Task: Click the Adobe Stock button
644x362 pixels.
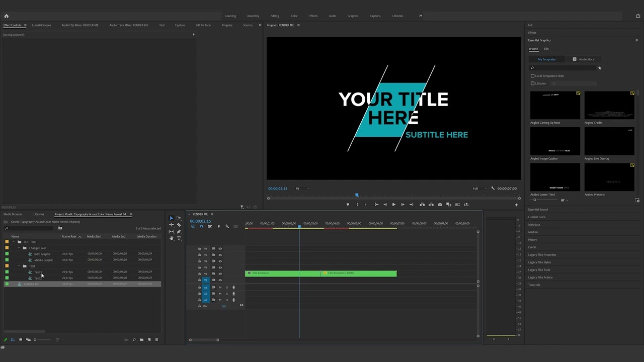Action: tap(584, 59)
